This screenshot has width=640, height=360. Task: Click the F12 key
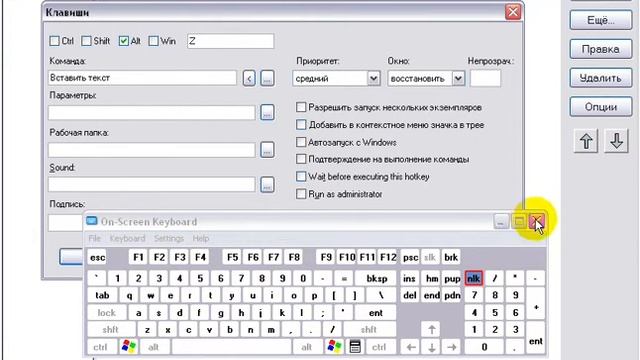click(388, 258)
